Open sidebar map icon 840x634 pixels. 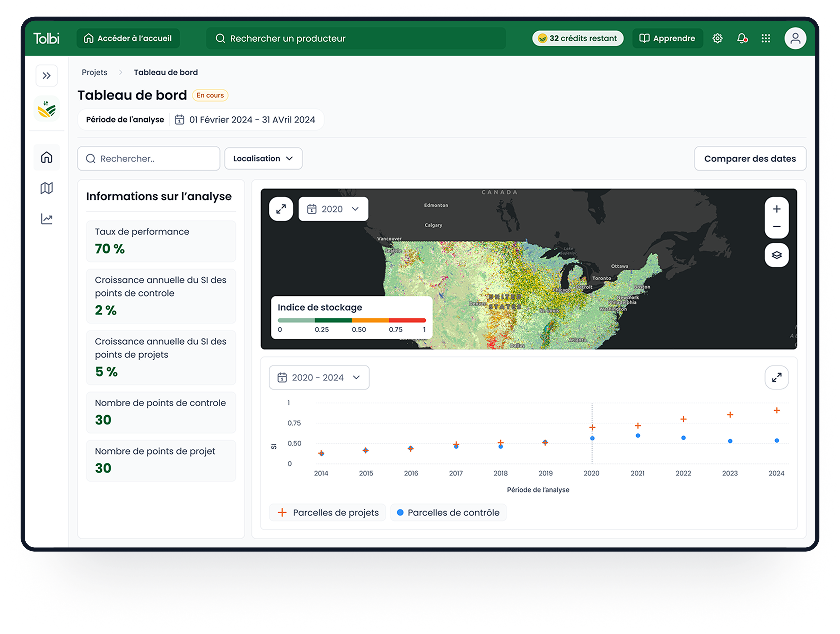click(x=47, y=188)
